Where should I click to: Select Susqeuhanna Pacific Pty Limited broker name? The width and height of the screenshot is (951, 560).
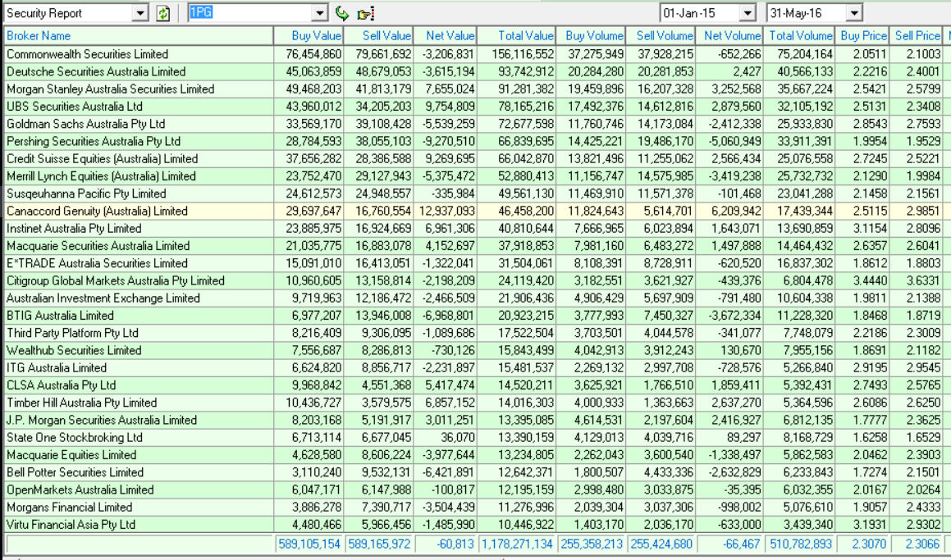point(86,194)
